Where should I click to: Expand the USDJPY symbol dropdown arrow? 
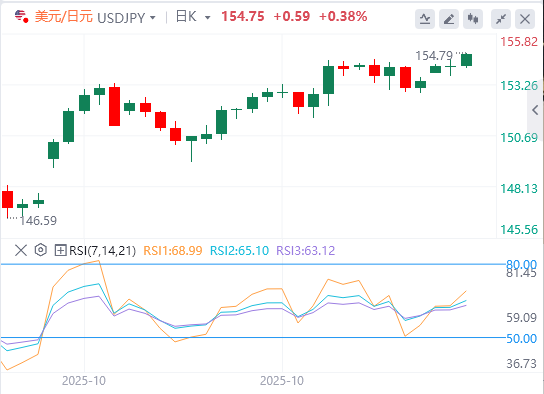pos(152,18)
